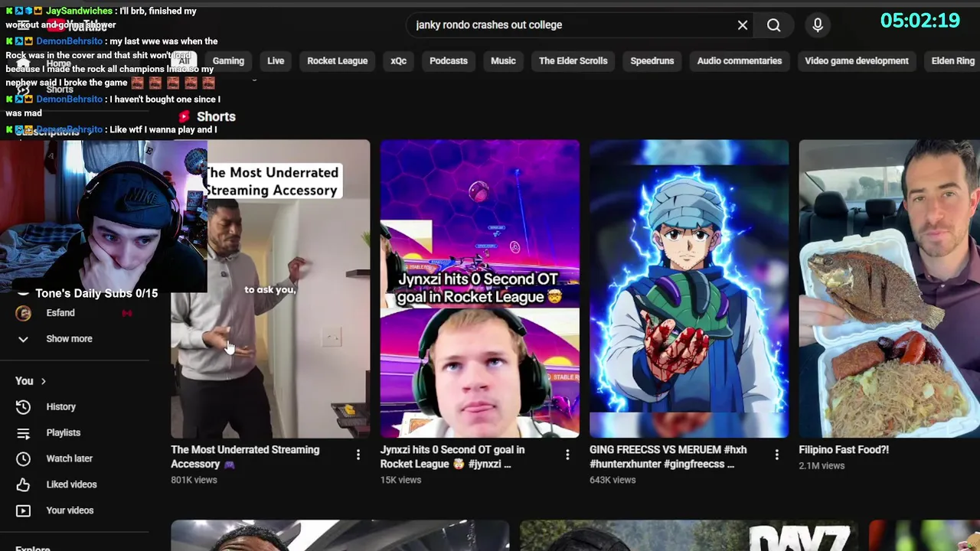Select the Rocket League filter chip
Image resolution: width=980 pixels, height=551 pixels.
click(338, 61)
